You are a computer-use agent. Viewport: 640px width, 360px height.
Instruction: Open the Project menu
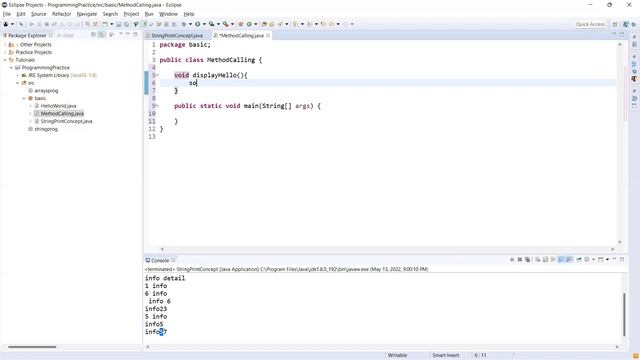131,14
